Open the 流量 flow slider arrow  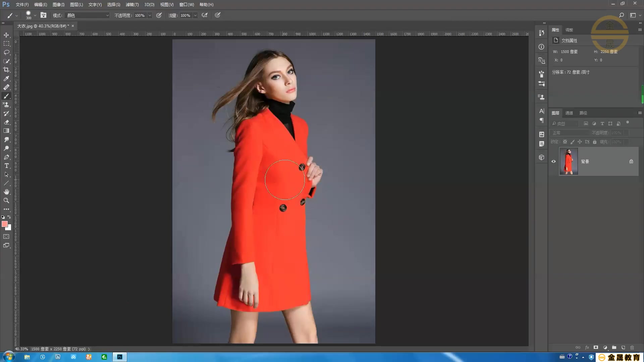(195, 15)
